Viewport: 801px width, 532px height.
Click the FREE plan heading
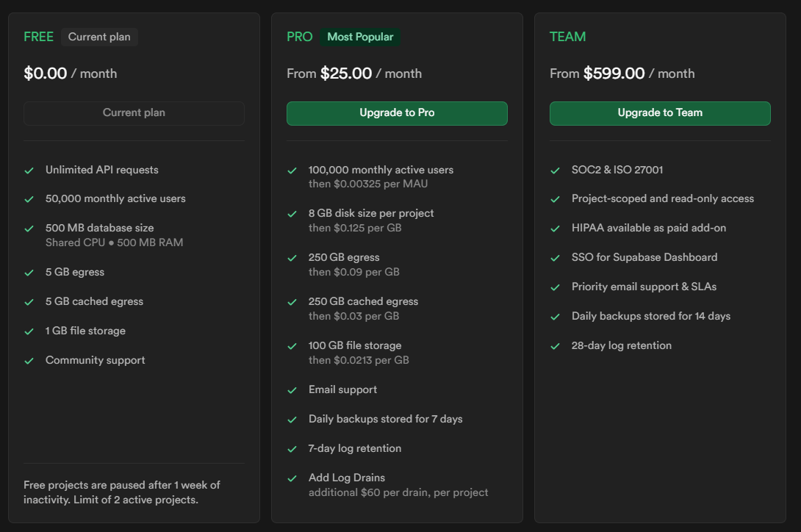click(38, 37)
